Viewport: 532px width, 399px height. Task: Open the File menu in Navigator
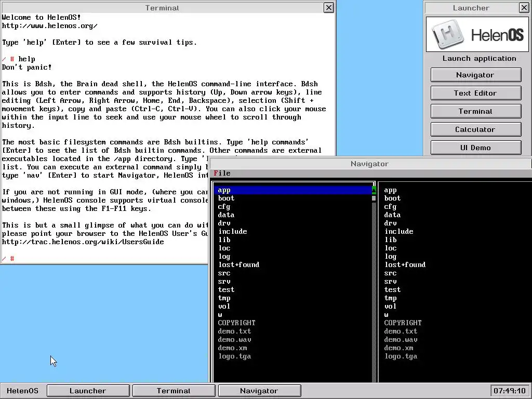coord(222,174)
